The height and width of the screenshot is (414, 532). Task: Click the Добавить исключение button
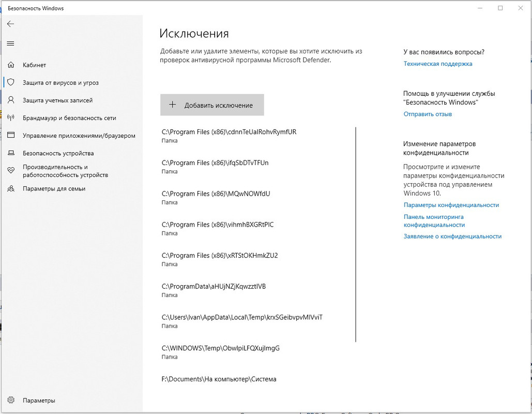212,105
